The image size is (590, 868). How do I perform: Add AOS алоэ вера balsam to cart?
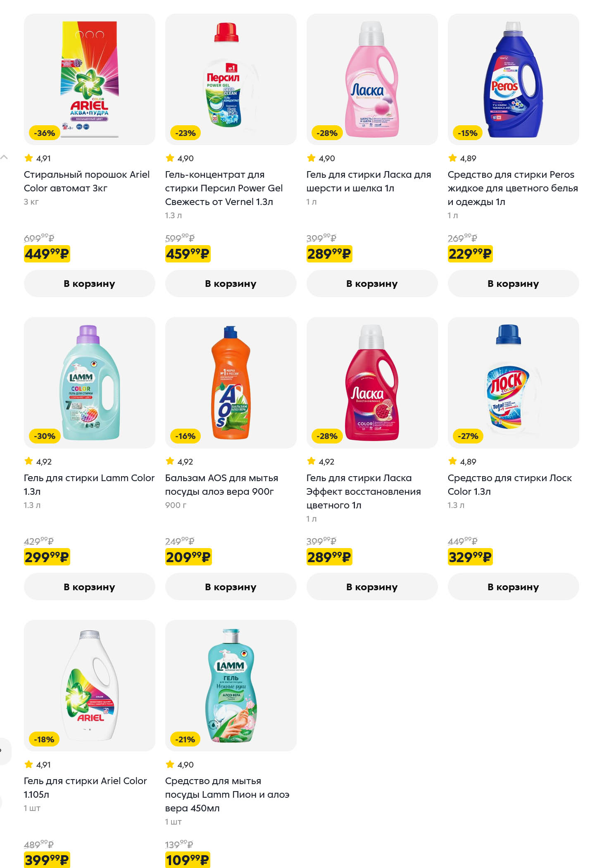[231, 587]
